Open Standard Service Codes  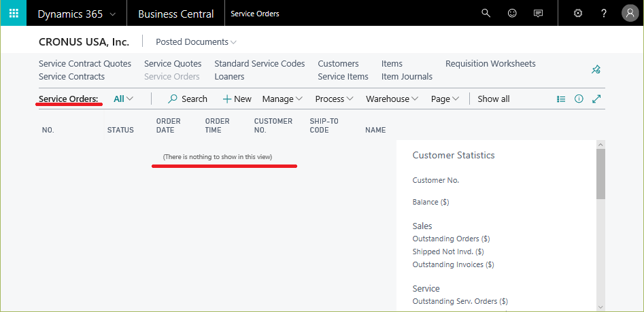click(260, 64)
